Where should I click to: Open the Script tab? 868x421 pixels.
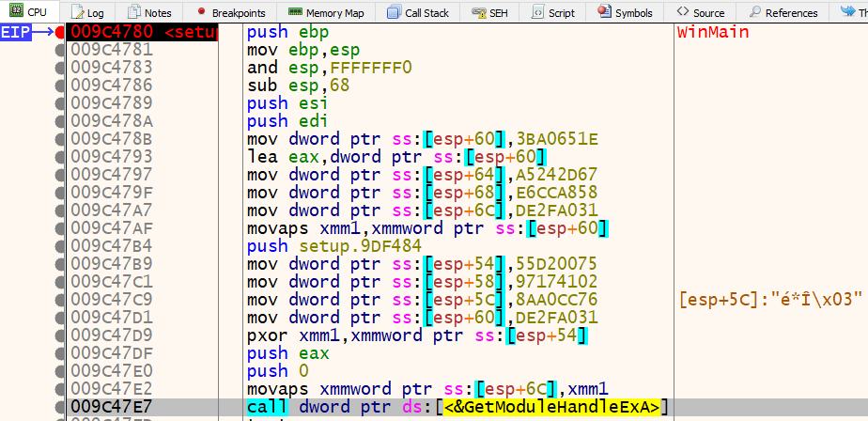(x=553, y=12)
